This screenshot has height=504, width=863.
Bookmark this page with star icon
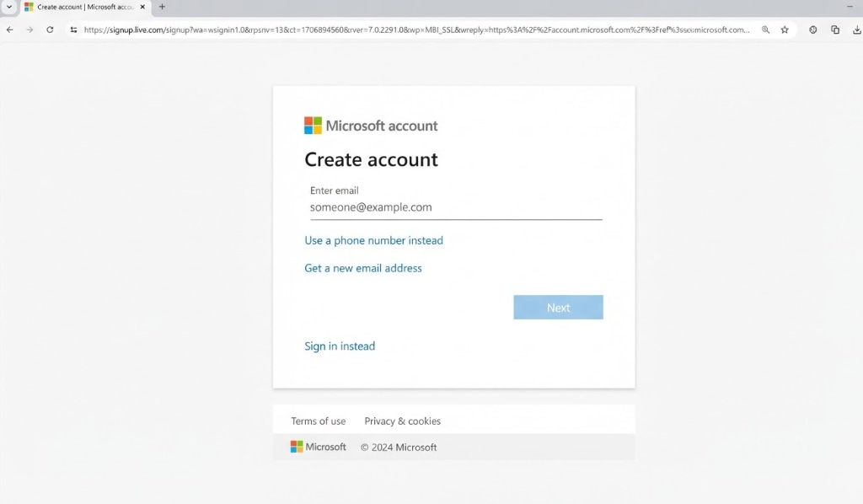[x=785, y=29]
